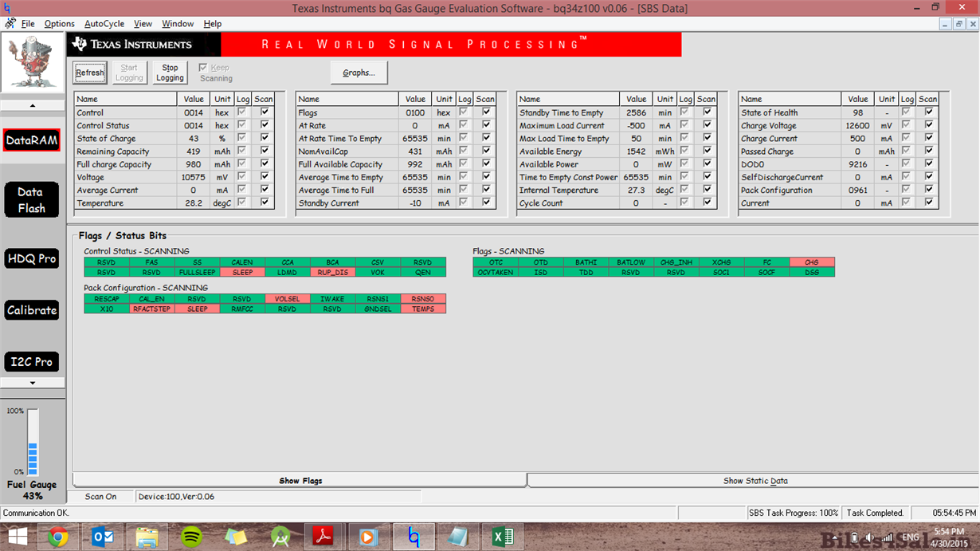Toggle Scan checkbox for Flags row

pyautogui.click(x=486, y=112)
